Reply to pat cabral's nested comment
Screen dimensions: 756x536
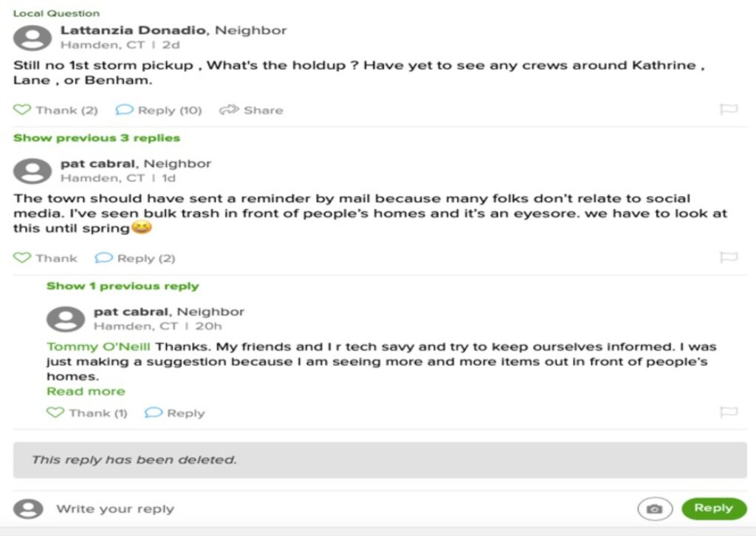tap(175, 413)
